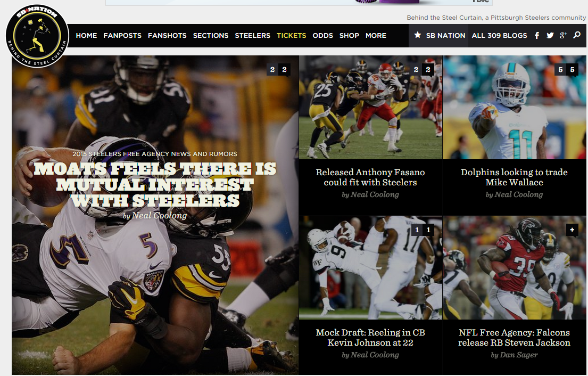Open the SECTIONS dropdown
The width and height of the screenshot is (588, 376).
[211, 35]
